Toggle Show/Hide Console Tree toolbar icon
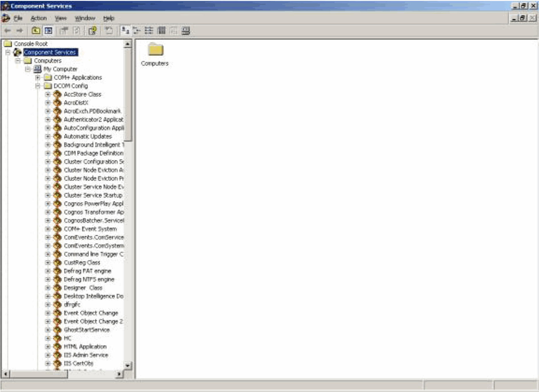 pyautogui.click(x=48, y=30)
